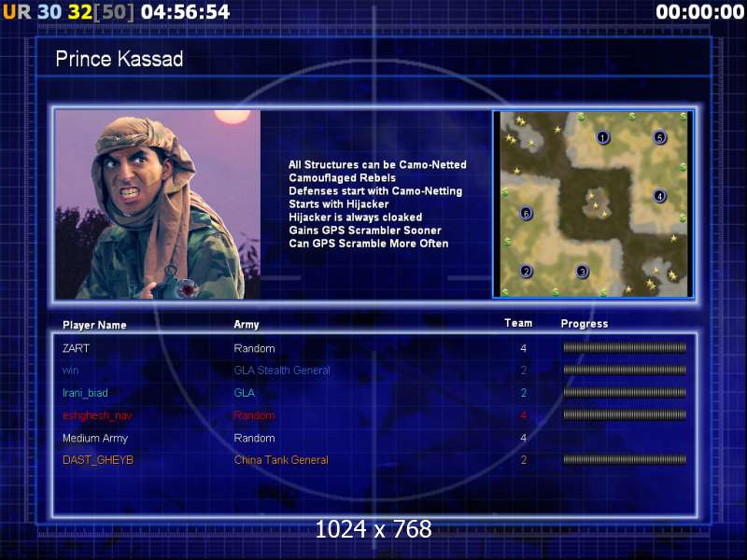Image resolution: width=747 pixels, height=560 pixels.
Task: Click player name ZART
Action: pyautogui.click(x=76, y=348)
